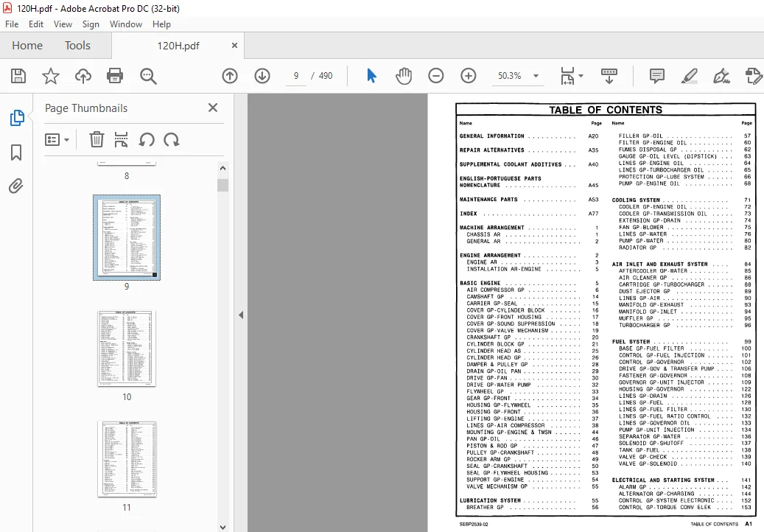Close the 120H.pdf tab
The image size is (764, 532).
click(x=234, y=45)
